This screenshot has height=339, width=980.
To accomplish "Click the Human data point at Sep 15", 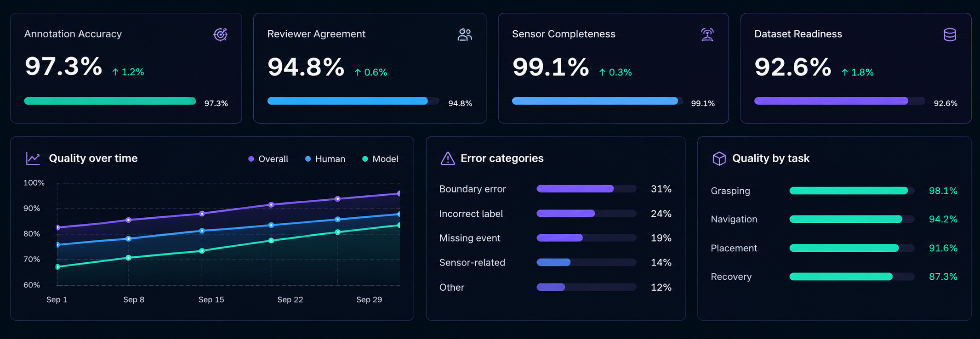I will (x=202, y=231).
